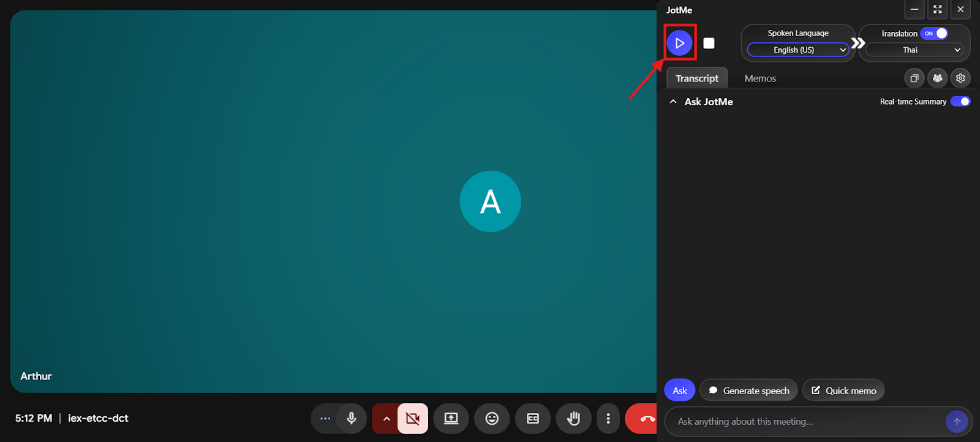Screen dimensions: 980x442
Task: Click the Arthur participant name label
Action: click(x=36, y=376)
